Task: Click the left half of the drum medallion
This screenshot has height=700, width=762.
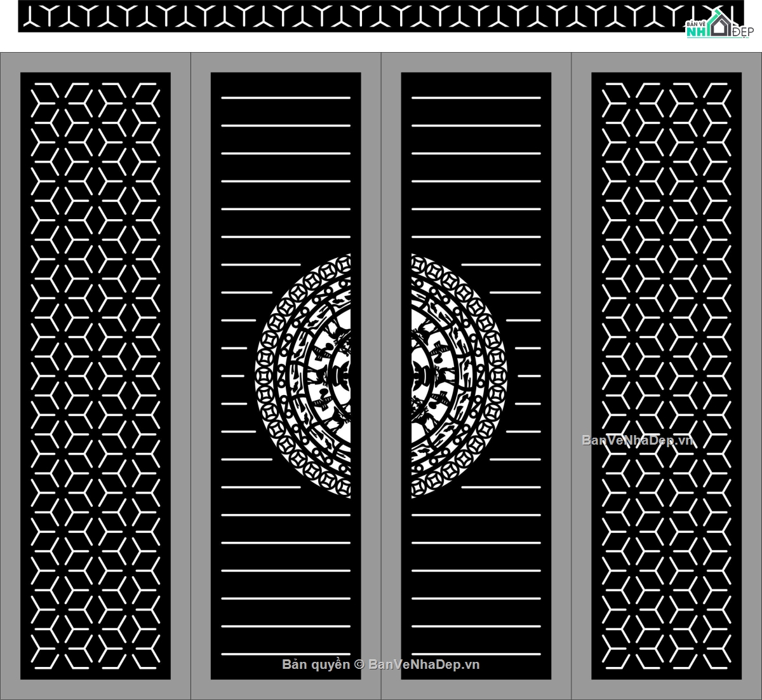Action: point(304,376)
